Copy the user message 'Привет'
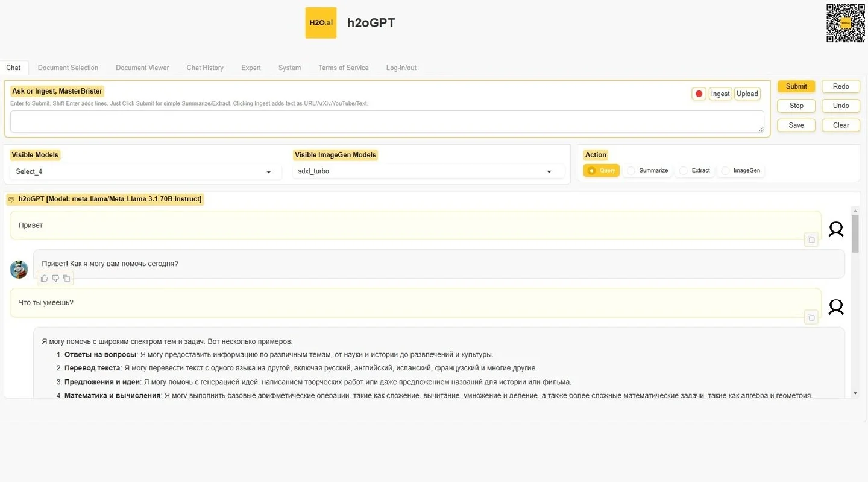 (x=811, y=239)
